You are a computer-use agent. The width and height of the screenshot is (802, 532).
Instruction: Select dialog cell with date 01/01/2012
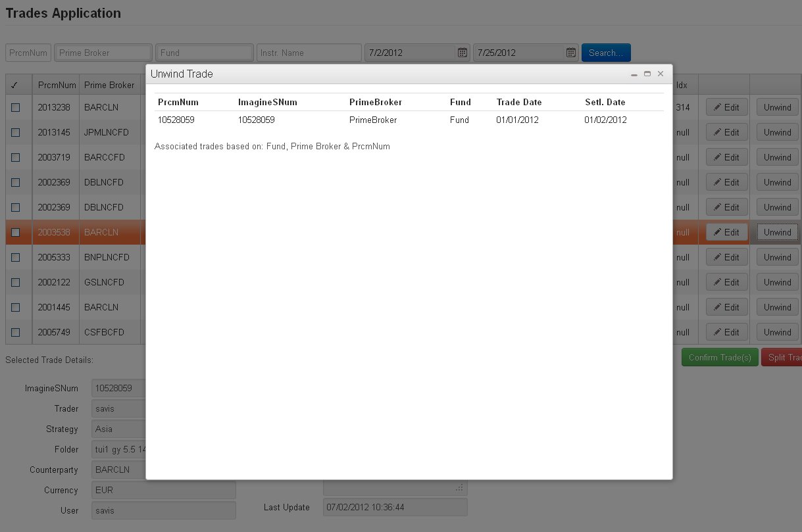518,120
